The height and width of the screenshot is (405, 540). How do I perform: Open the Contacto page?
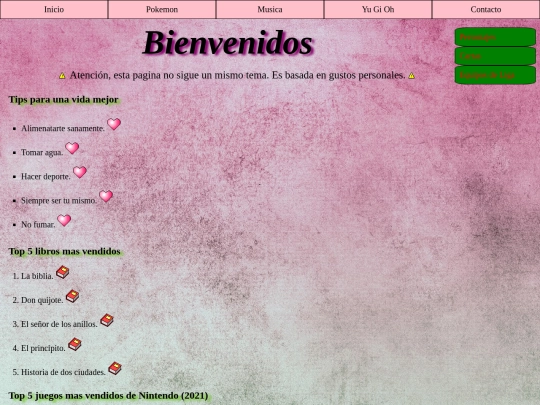point(486,9)
